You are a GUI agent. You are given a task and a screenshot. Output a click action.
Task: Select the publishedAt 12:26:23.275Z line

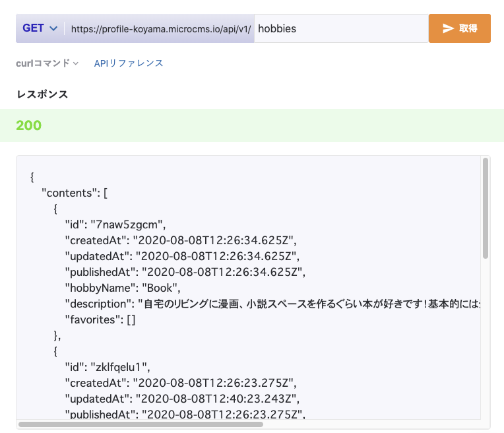click(x=185, y=414)
